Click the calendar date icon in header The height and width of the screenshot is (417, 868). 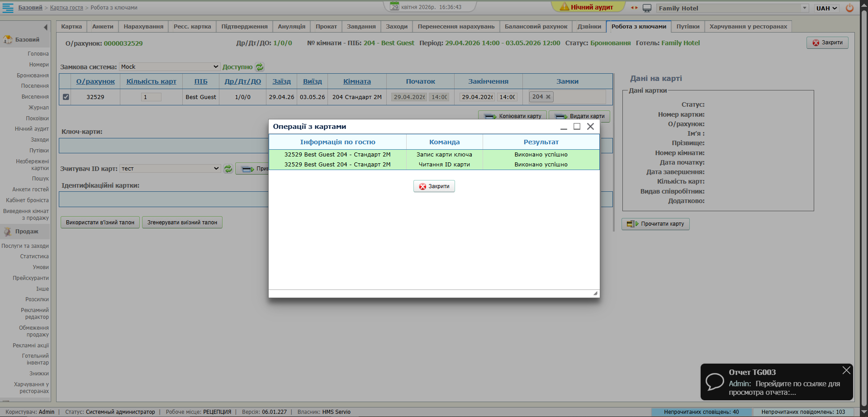pos(394,7)
